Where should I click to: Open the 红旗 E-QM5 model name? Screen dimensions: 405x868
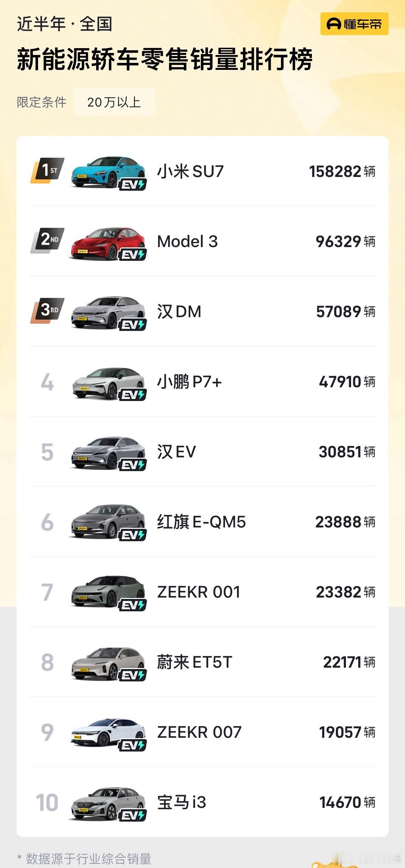click(x=201, y=522)
